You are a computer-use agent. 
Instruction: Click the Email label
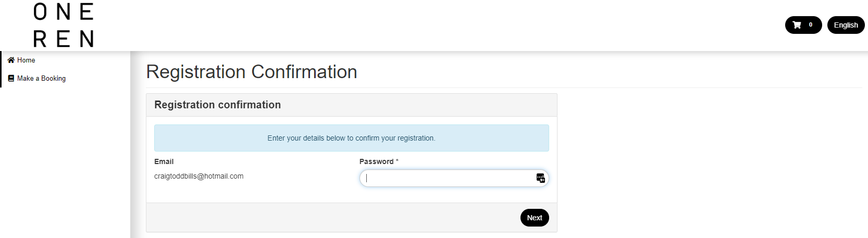[164, 161]
